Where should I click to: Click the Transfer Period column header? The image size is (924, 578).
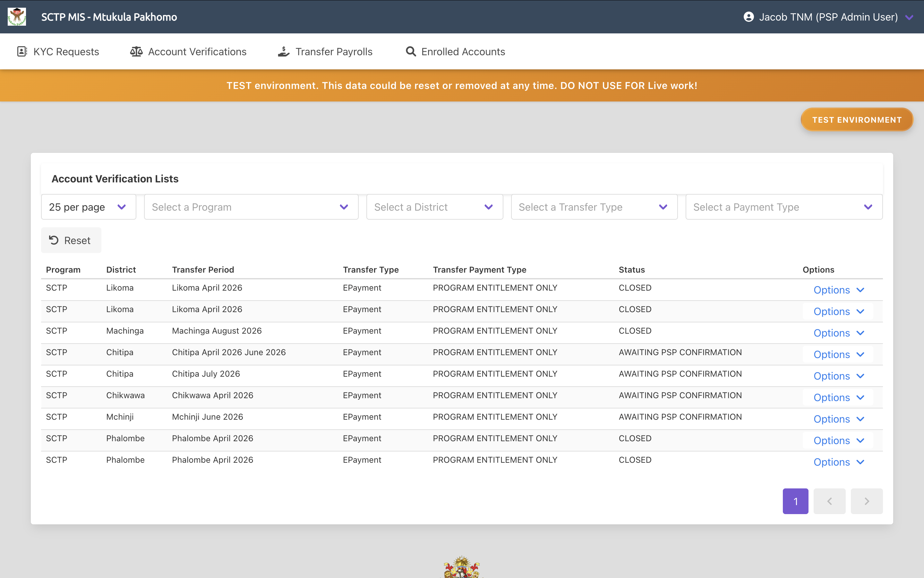[x=203, y=269]
